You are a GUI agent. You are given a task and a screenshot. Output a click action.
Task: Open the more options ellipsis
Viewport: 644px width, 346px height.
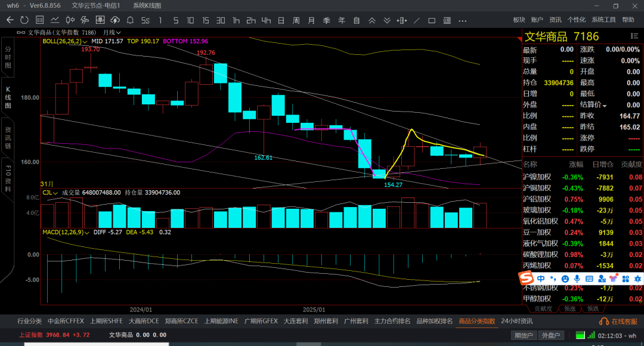(463, 20)
